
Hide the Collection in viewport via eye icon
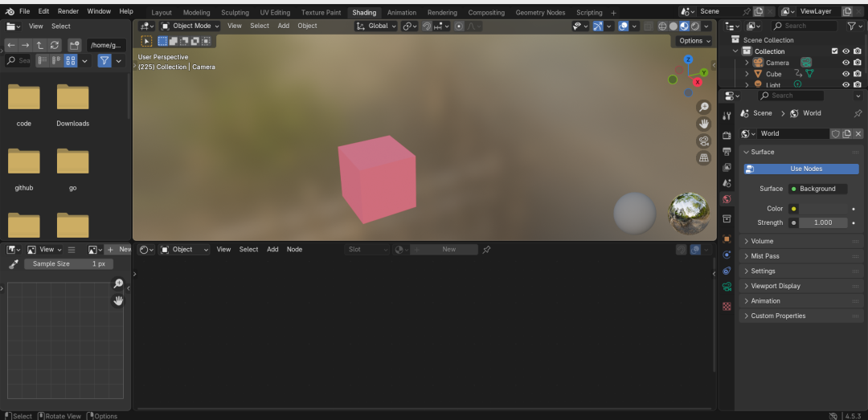click(845, 51)
